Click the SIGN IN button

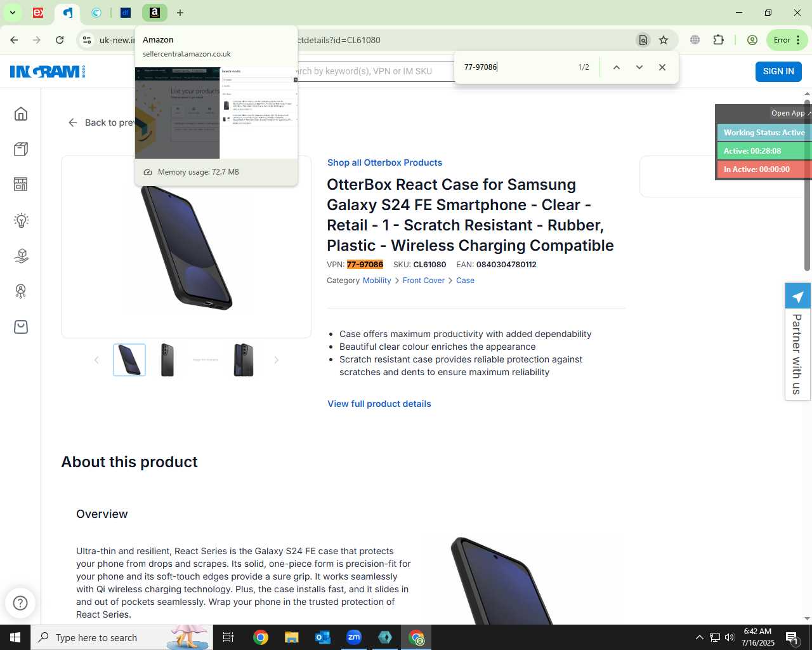click(778, 71)
